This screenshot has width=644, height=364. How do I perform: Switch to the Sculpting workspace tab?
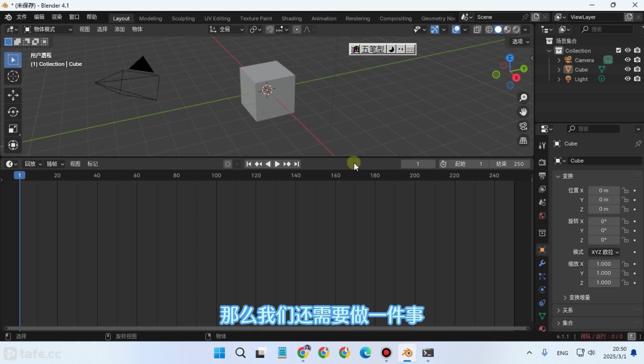tap(183, 18)
